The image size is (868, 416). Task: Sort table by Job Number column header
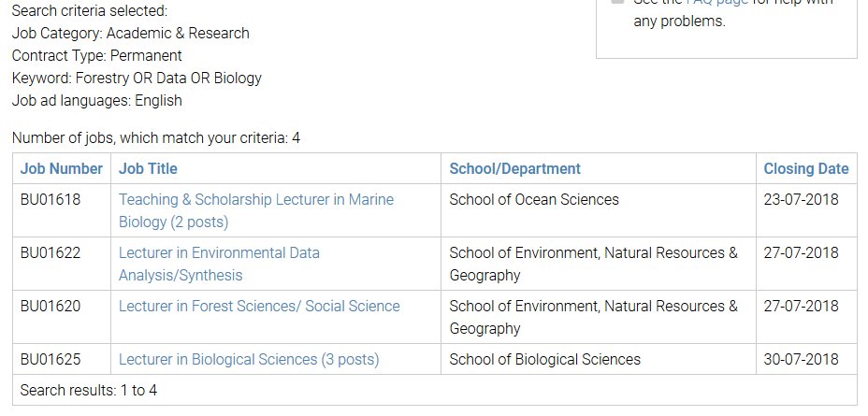(x=61, y=169)
